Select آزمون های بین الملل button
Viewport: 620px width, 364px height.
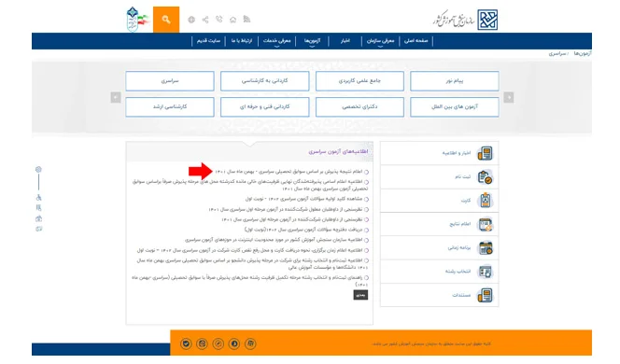tap(455, 107)
